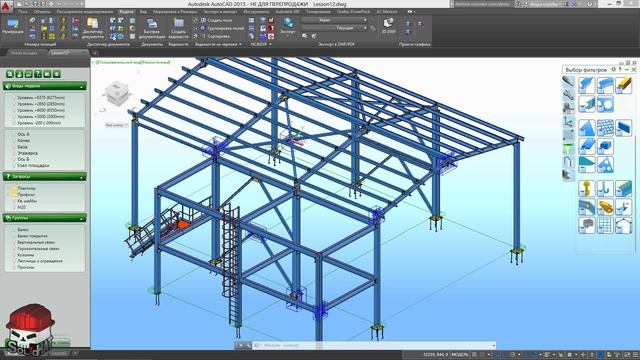Select the plate with round hole filter icon

(x=605, y=104)
